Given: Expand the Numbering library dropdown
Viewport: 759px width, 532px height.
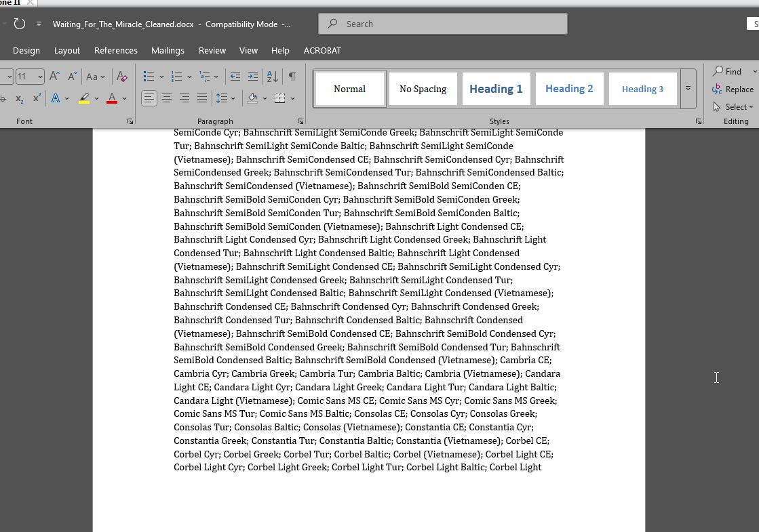Looking at the screenshot, I should coord(189,77).
